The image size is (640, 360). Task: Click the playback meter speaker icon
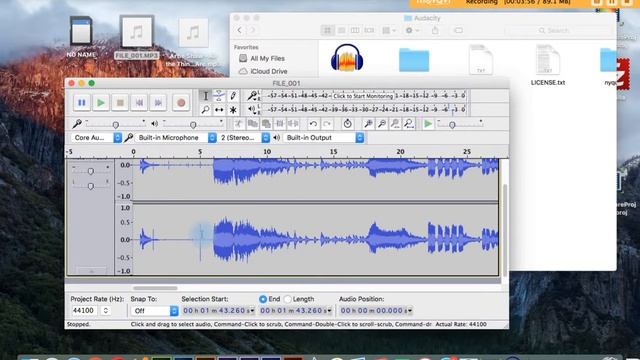pyautogui.click(x=252, y=109)
